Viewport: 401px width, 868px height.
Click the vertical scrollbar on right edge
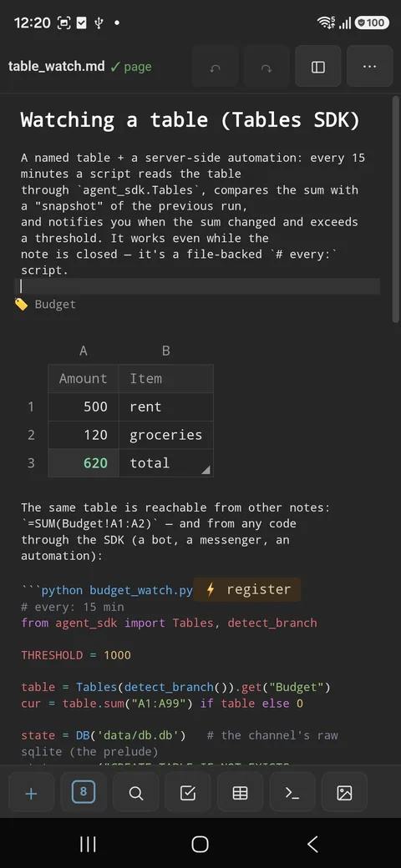[x=395, y=209]
